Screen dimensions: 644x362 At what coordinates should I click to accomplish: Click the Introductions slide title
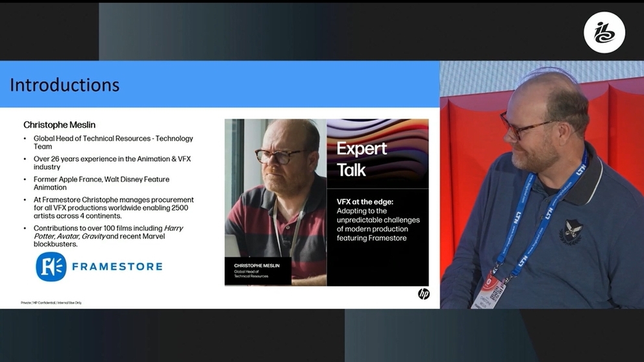(65, 85)
